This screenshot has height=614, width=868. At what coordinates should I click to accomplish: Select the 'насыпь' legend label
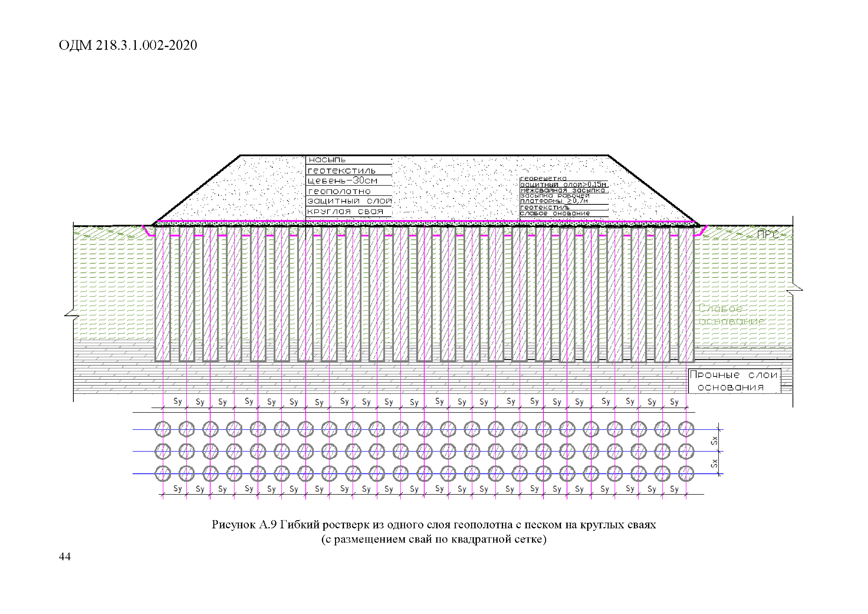pos(327,160)
